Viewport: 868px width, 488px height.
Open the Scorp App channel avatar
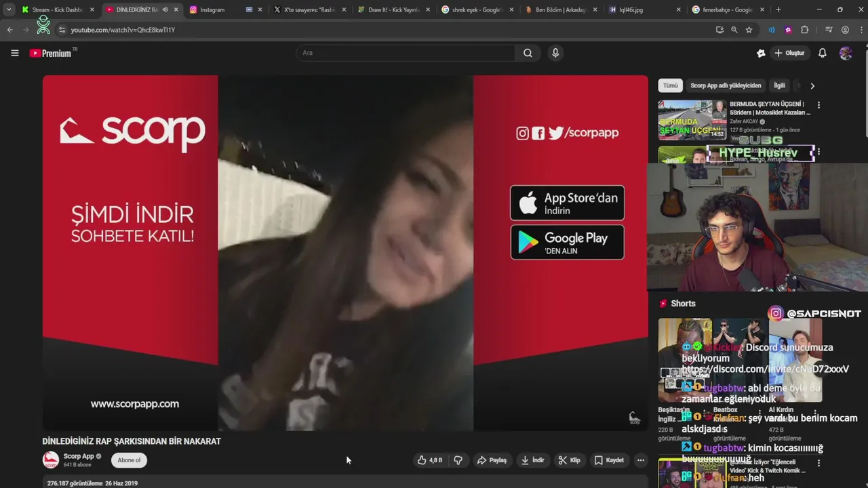[x=50, y=460]
